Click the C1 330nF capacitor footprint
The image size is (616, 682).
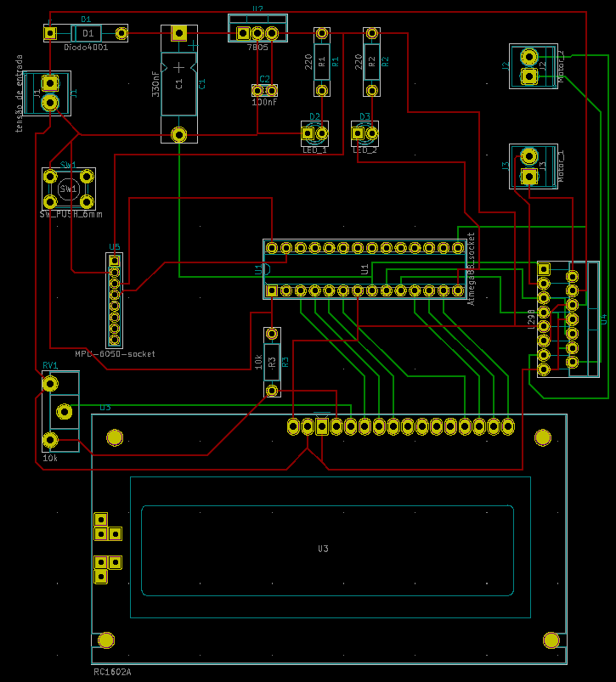click(178, 83)
